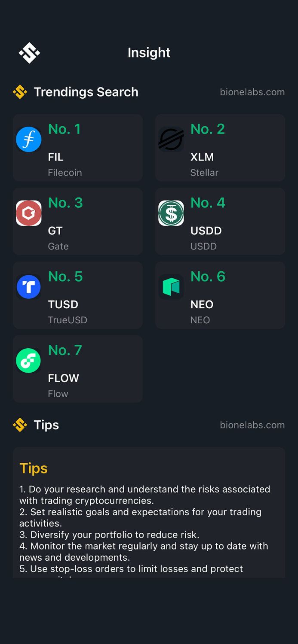Click the yellow icon beside the Tips heading

click(x=19, y=425)
